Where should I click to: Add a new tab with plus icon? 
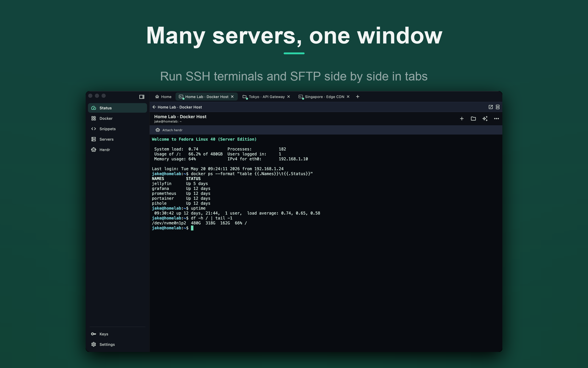coord(358,97)
